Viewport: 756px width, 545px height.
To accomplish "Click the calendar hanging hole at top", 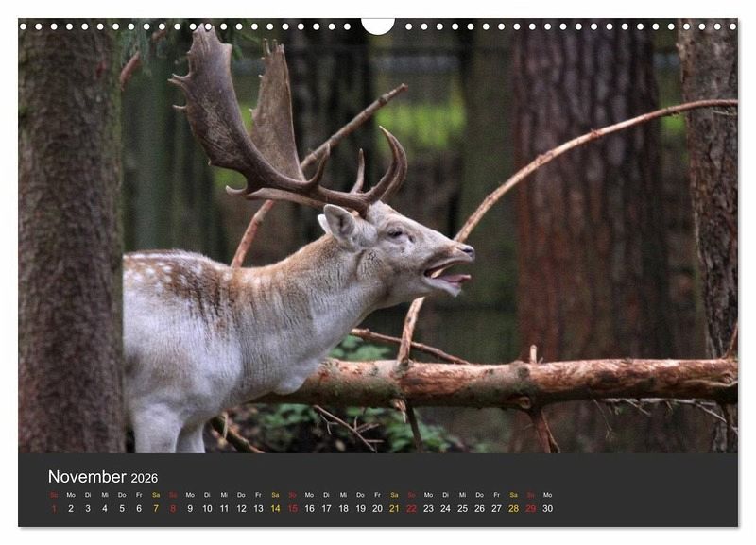I will [x=377, y=25].
